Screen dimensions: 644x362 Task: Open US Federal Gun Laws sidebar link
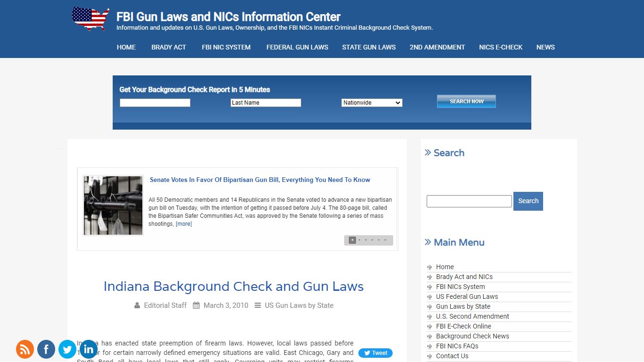point(467,296)
